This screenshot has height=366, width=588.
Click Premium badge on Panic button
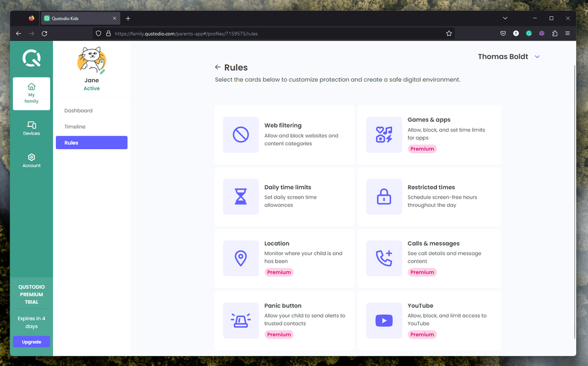point(279,334)
